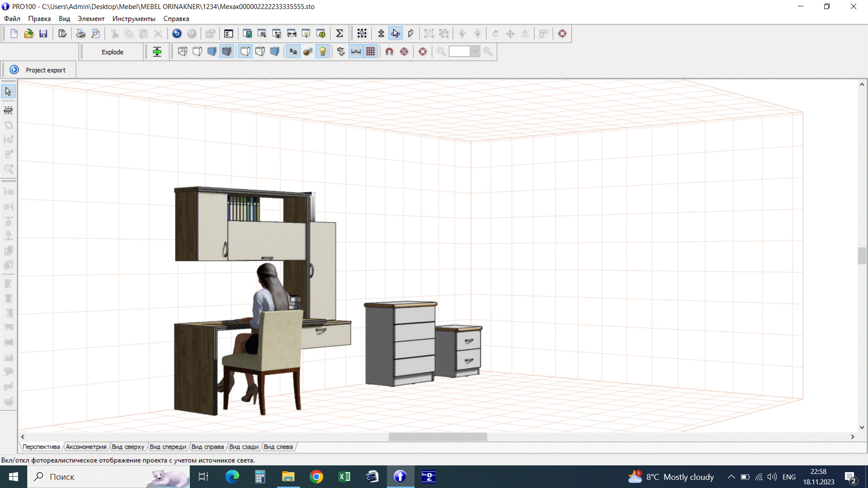Activate the magnet snapping tool
This screenshot has width=868, height=488.
[x=389, y=52]
